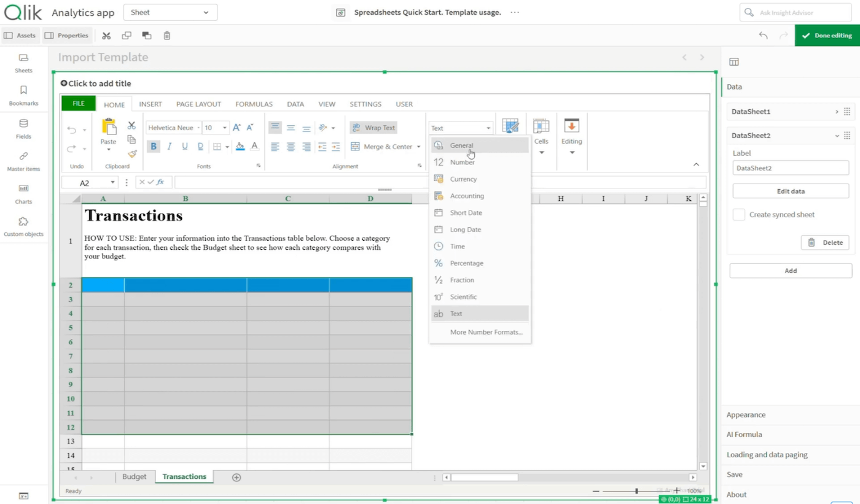This screenshot has width=860, height=504.
Task: Click the font color A icon
Action: [254, 147]
